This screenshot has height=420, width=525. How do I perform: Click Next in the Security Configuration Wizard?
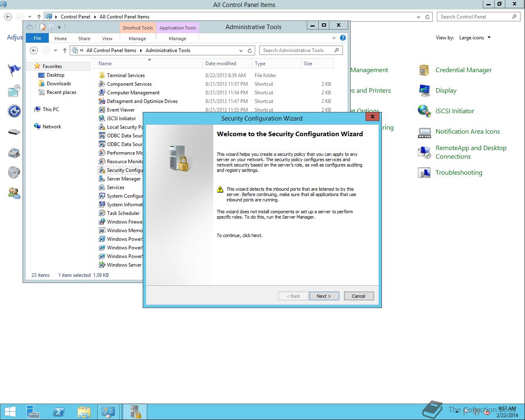point(324,296)
